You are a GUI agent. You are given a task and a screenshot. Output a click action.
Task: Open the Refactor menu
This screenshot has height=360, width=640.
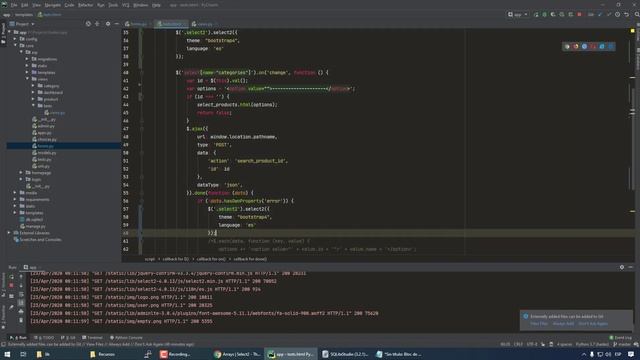(x=85, y=5)
